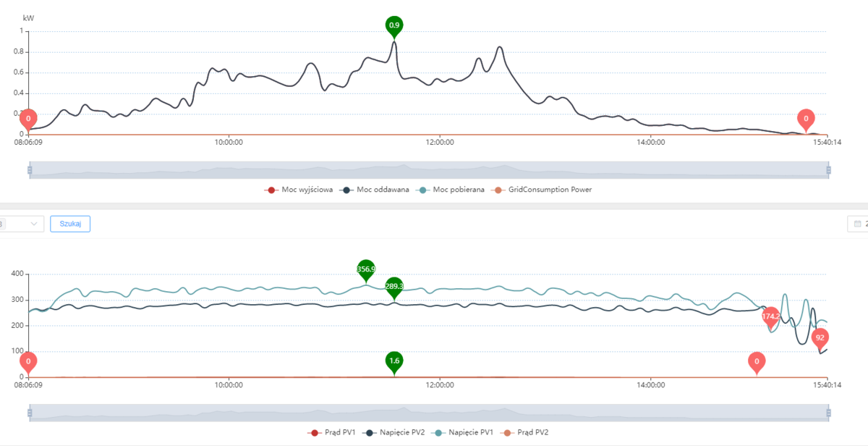Click the power chart zoom slider's right handle

(829, 170)
